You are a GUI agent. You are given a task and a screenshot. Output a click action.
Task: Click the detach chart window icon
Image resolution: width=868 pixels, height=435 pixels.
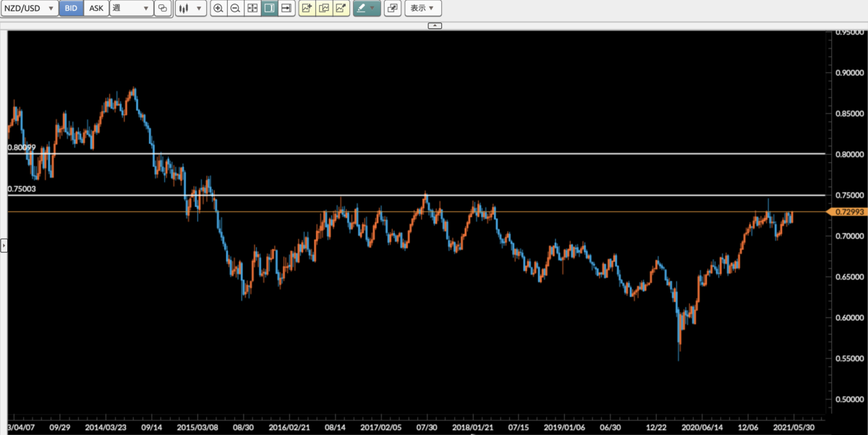(393, 9)
